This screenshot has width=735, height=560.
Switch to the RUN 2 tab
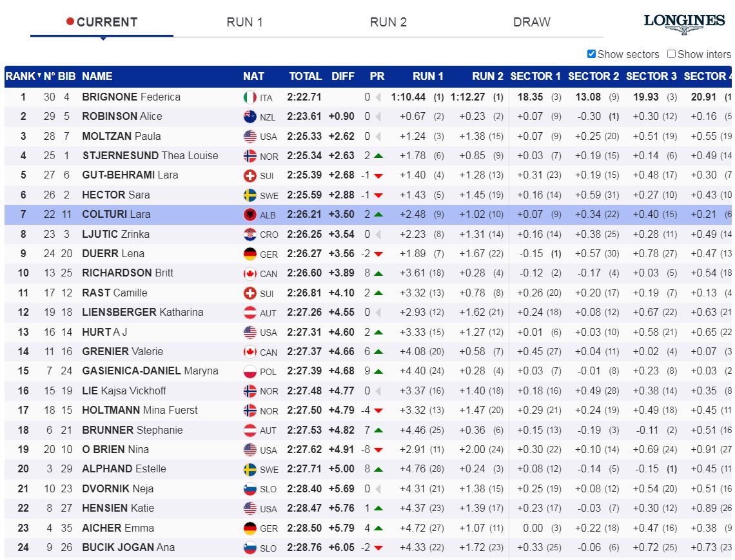tap(388, 22)
